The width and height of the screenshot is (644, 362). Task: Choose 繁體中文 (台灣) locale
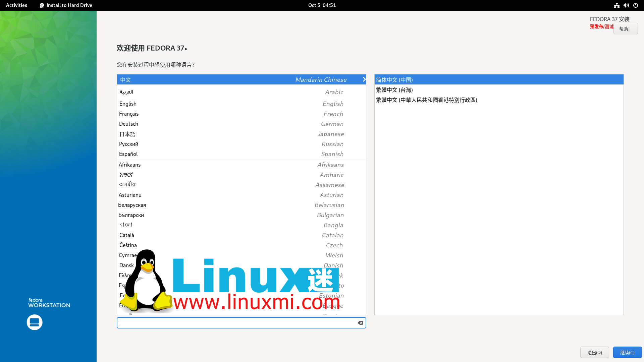499,90
